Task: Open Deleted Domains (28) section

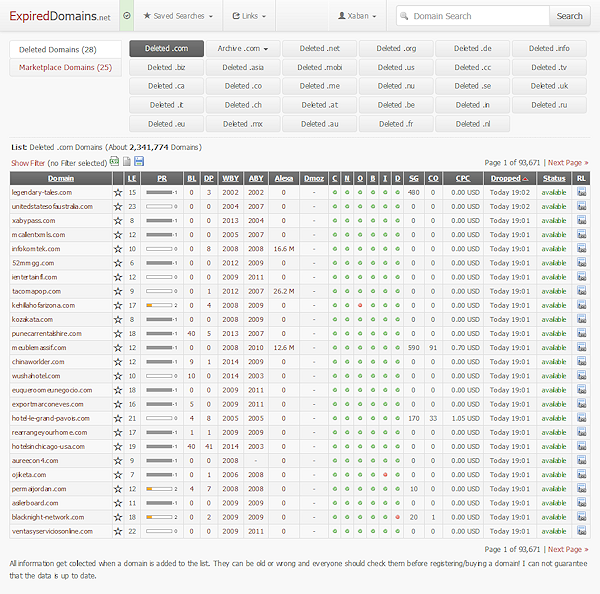Action: click(65, 49)
